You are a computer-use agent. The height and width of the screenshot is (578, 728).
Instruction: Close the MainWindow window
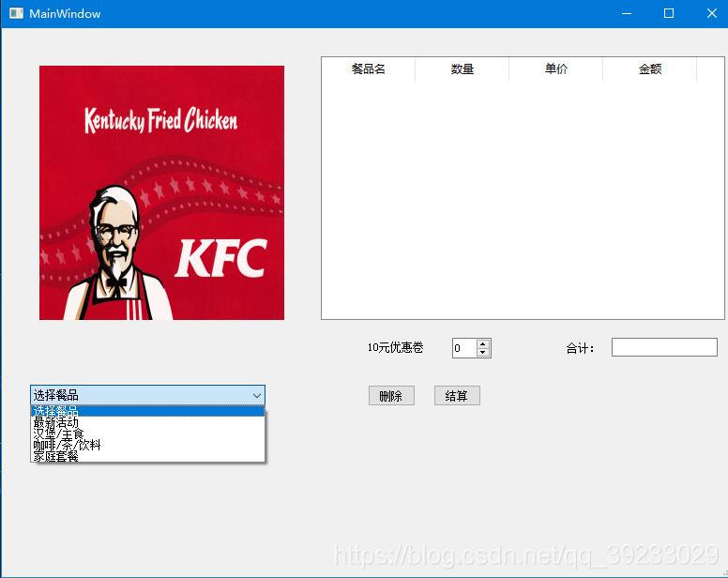(x=711, y=13)
